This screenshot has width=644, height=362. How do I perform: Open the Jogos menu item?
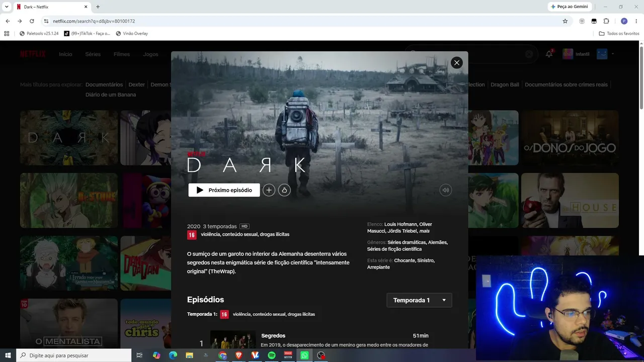pyautogui.click(x=150, y=54)
